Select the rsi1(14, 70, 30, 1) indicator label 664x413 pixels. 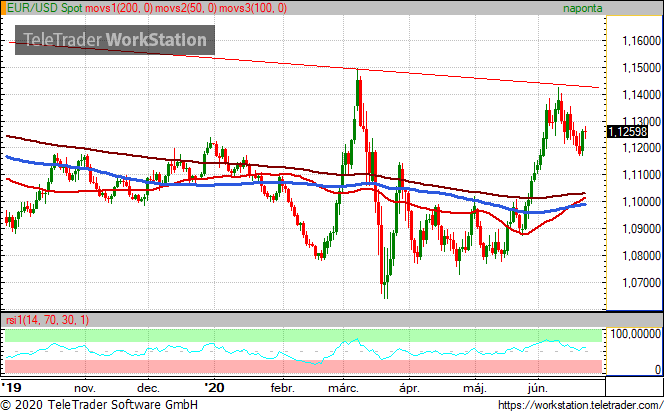pyautogui.click(x=47, y=319)
